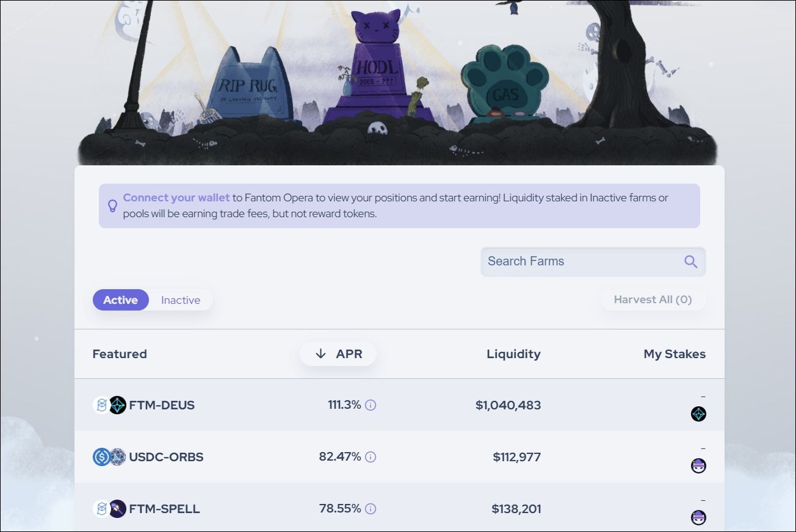The width and height of the screenshot is (796, 532).
Task: Switch to the Active farms toggle
Action: click(x=121, y=300)
